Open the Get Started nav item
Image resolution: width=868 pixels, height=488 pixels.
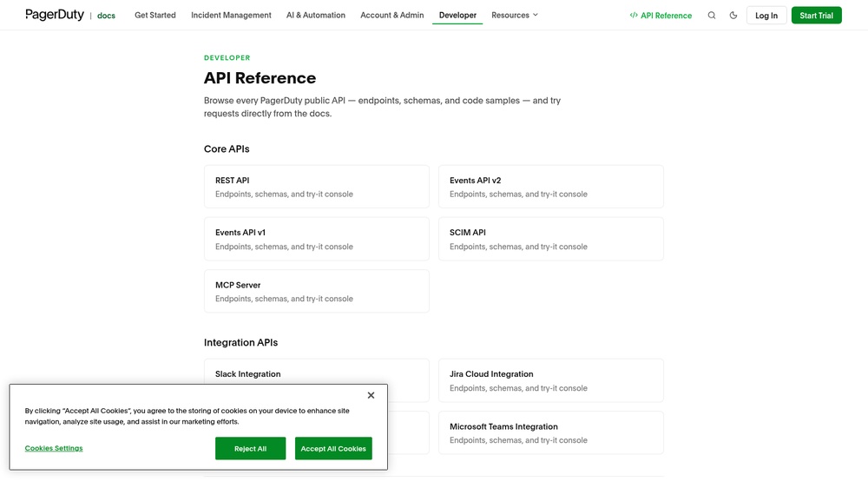[155, 15]
